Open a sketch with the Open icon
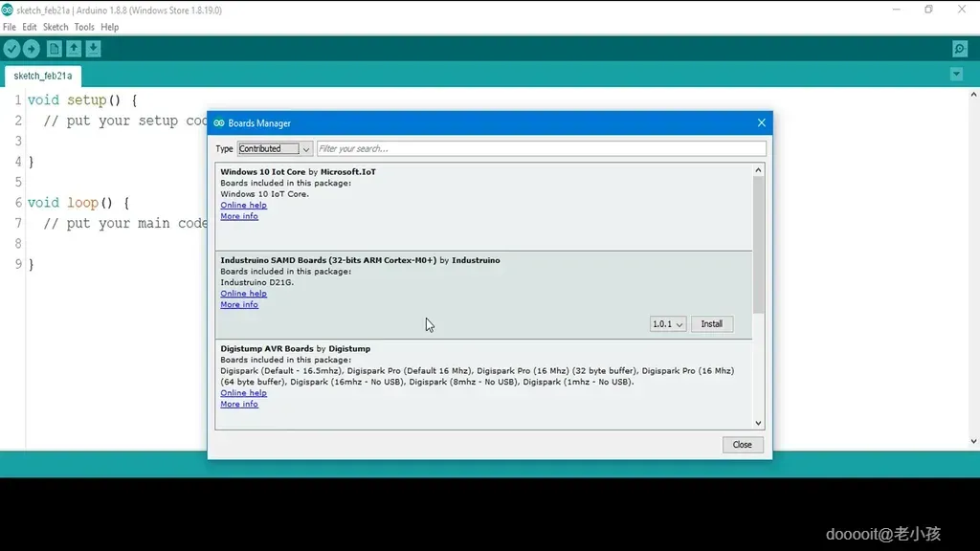Screen dimensions: 980x551 pyautogui.click(x=74, y=49)
